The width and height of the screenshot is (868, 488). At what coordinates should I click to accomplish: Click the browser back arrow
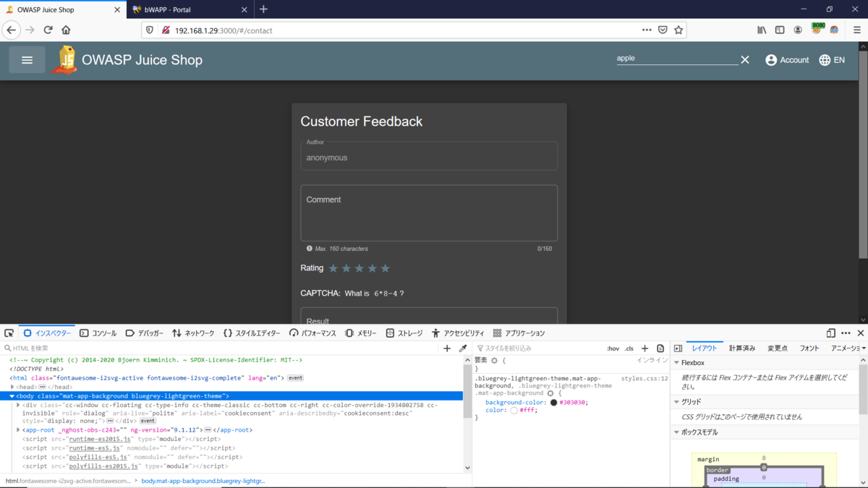(12, 30)
